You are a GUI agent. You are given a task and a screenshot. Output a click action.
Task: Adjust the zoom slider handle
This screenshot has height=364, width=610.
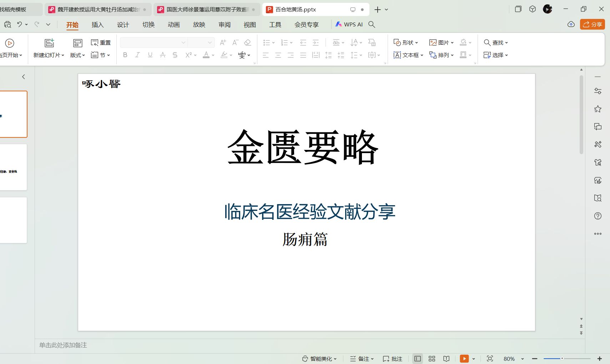[562, 358]
